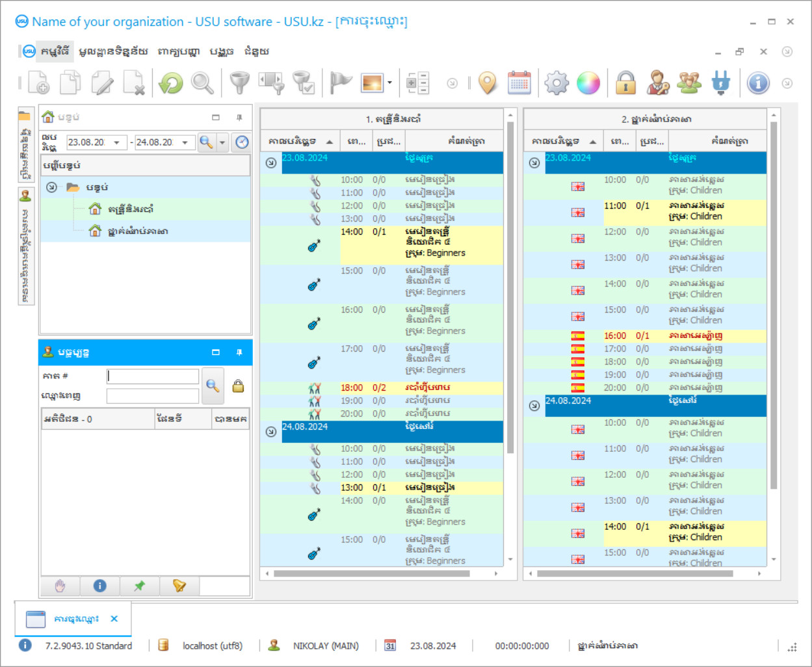Open the 23.08 start date dropdown

pos(117,142)
